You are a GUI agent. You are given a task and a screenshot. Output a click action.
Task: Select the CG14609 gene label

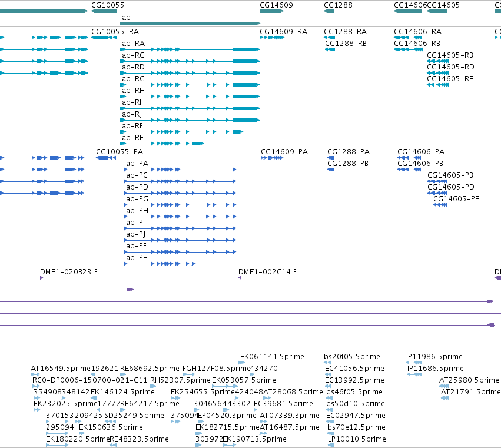(276, 5)
